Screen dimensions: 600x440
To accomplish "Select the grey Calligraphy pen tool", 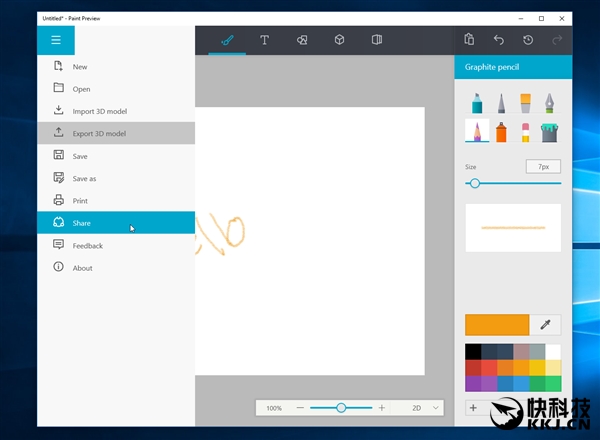I will (x=501, y=103).
